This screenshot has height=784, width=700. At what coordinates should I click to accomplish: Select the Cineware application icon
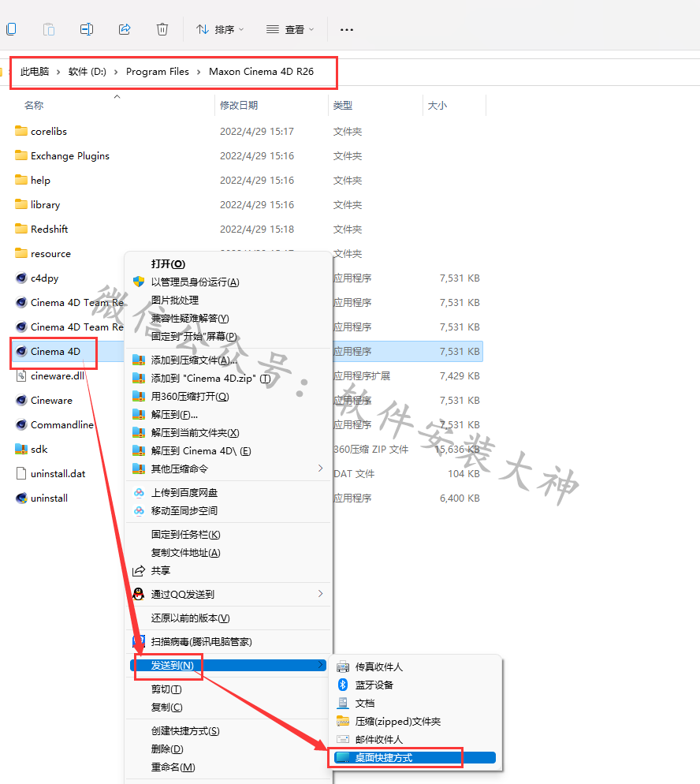(x=21, y=401)
